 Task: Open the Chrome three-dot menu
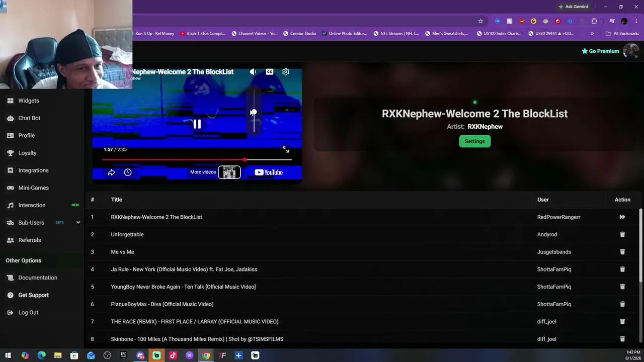tap(636, 21)
